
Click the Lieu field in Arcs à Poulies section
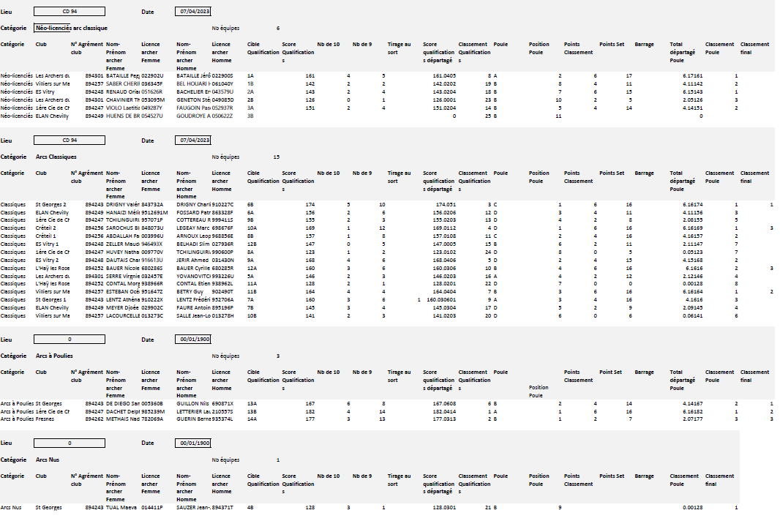click(x=70, y=340)
